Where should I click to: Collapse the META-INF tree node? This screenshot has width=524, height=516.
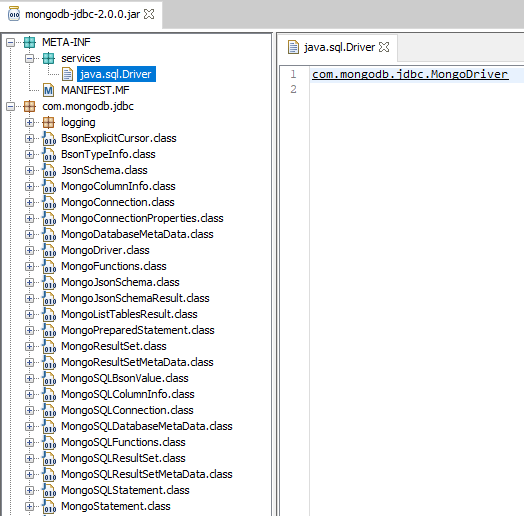11,42
